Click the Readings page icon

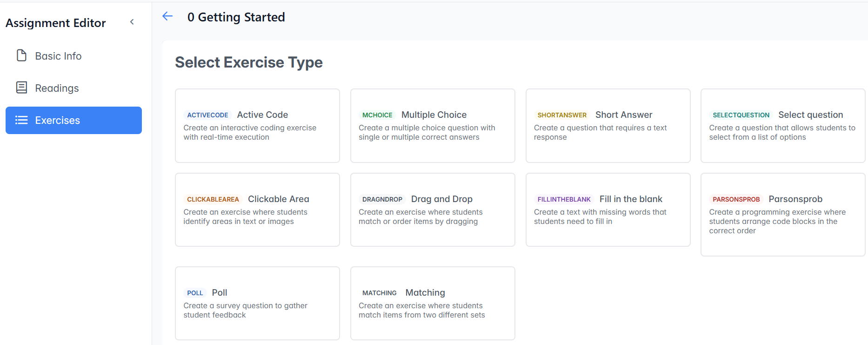(x=21, y=88)
